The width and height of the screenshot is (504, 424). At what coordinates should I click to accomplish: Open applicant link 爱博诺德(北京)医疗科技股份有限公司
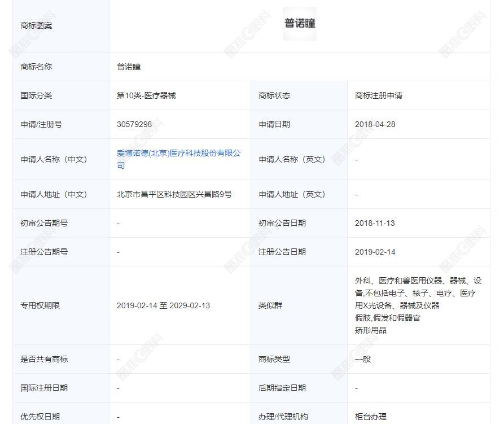tap(178, 159)
